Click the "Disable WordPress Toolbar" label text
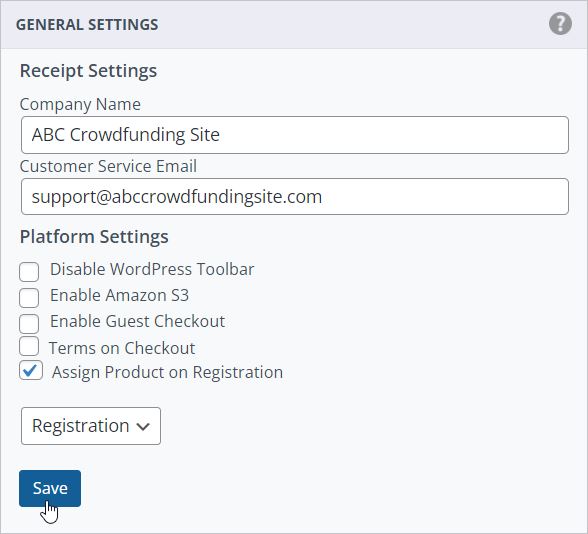Viewport: 588px width, 534px height. click(152, 269)
